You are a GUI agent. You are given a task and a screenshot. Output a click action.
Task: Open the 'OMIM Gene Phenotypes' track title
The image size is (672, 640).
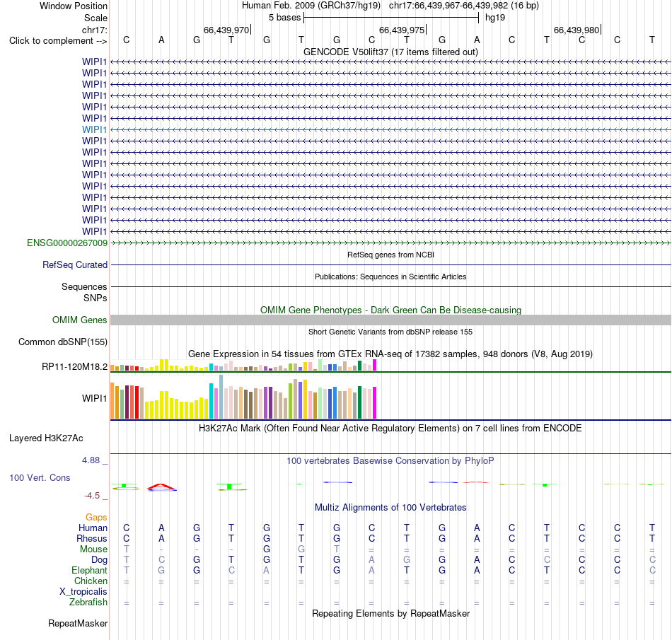pyautogui.click(x=390, y=310)
